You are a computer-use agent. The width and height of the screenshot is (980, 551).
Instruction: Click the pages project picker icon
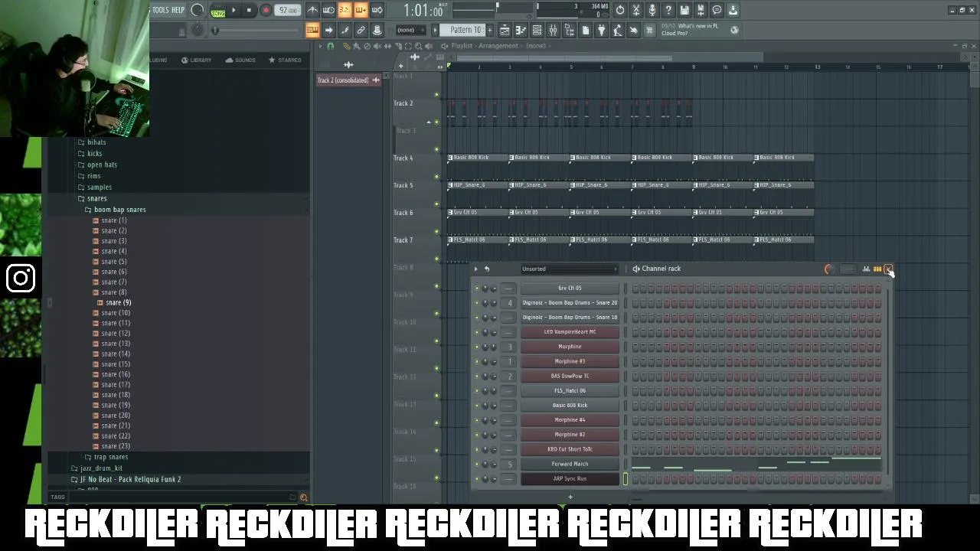[x=585, y=30]
